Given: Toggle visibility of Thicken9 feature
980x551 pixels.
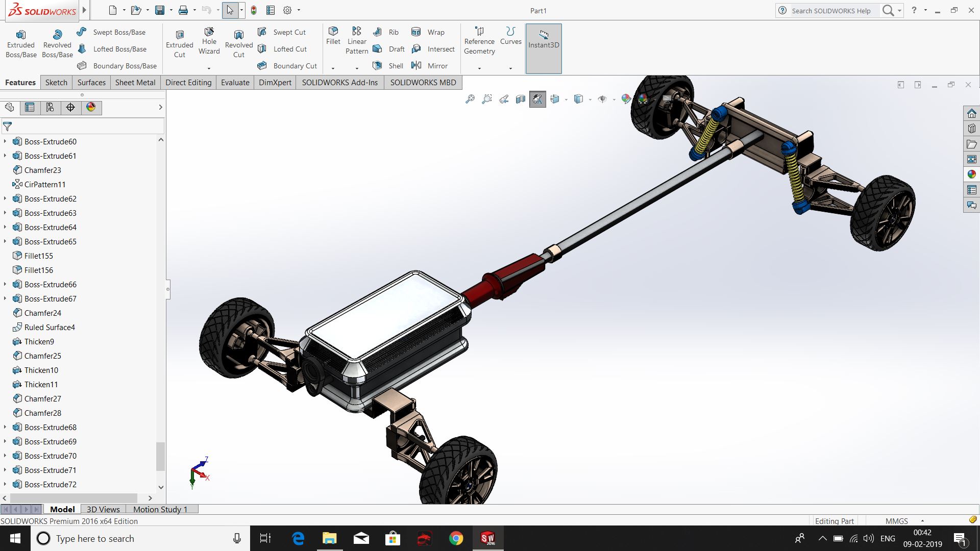Looking at the screenshot, I should (x=38, y=341).
